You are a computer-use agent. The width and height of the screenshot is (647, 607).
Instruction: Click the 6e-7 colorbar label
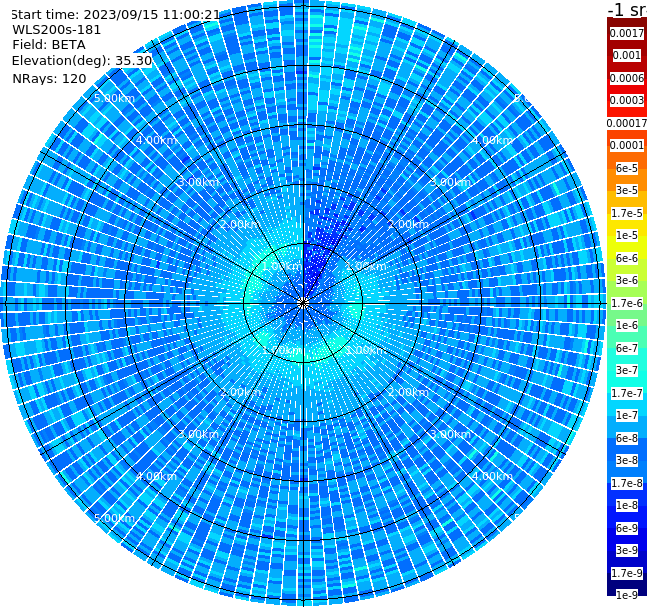click(x=627, y=348)
